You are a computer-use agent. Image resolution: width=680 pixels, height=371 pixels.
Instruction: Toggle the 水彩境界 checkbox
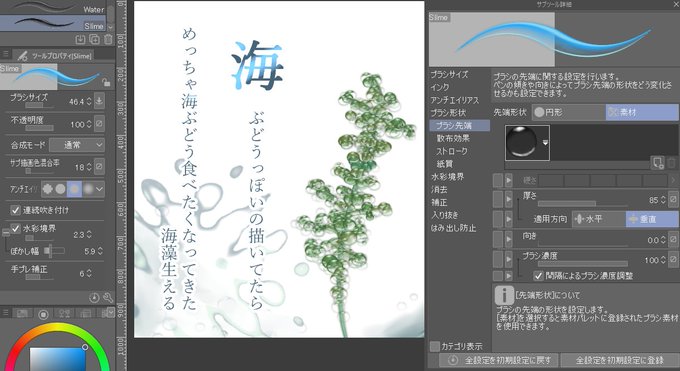16,228
